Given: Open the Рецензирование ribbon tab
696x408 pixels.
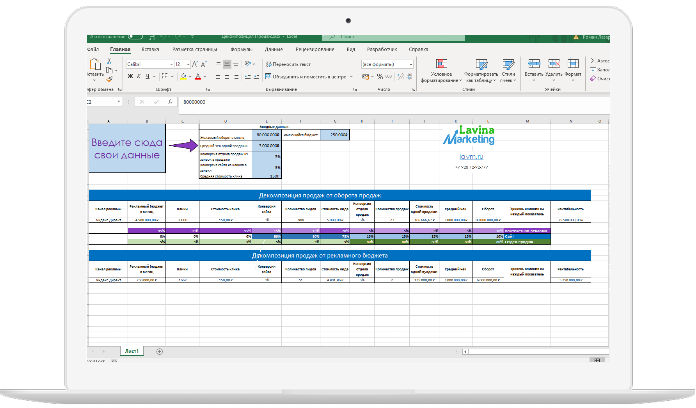Looking at the screenshot, I should tap(314, 49).
